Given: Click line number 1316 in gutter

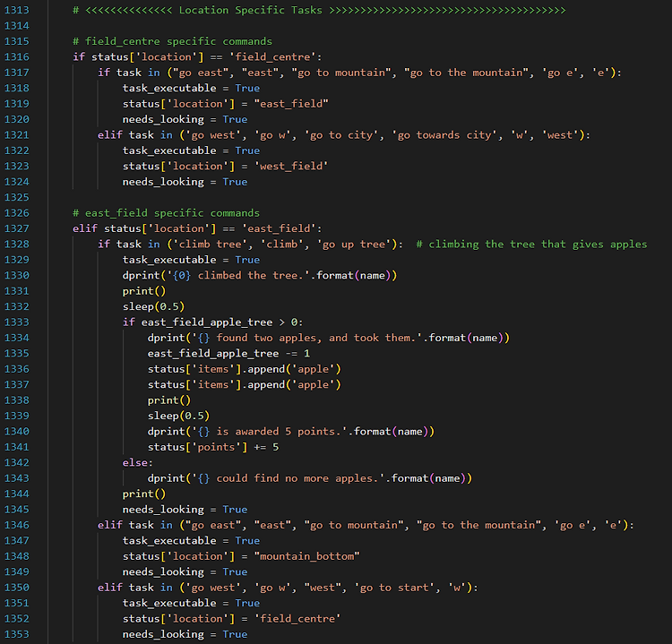Looking at the screenshot, I should (x=17, y=56).
